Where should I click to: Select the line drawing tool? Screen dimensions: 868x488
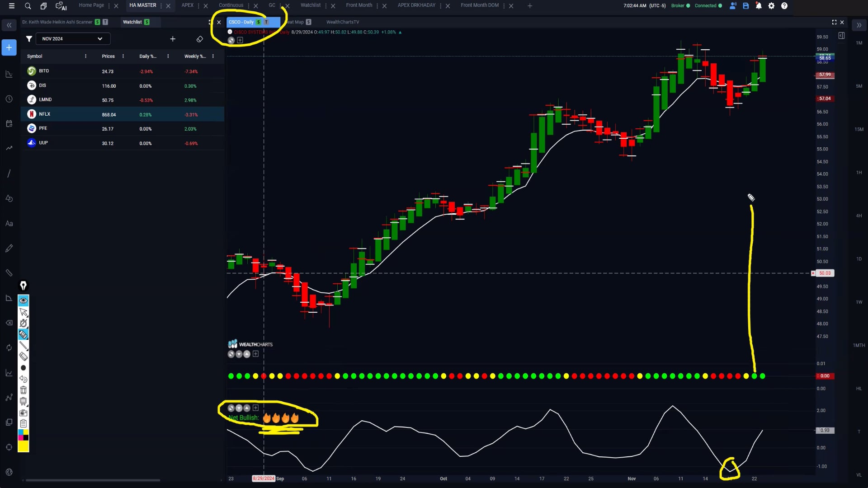click(x=24, y=346)
